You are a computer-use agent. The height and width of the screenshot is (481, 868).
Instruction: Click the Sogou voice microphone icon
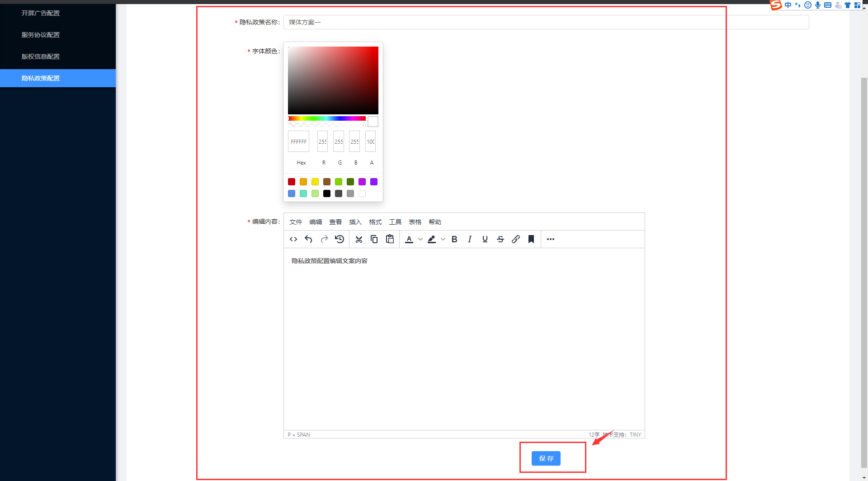pyautogui.click(x=818, y=5)
